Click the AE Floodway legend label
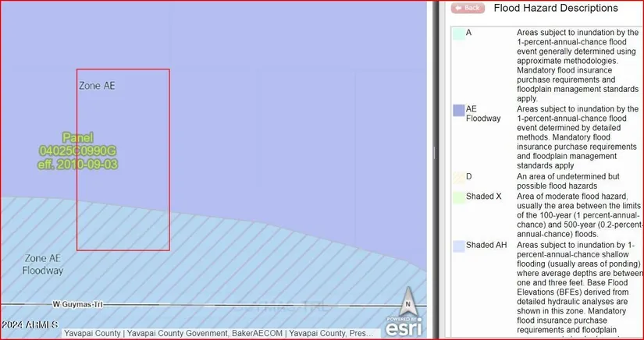The image size is (644, 340). point(482,114)
